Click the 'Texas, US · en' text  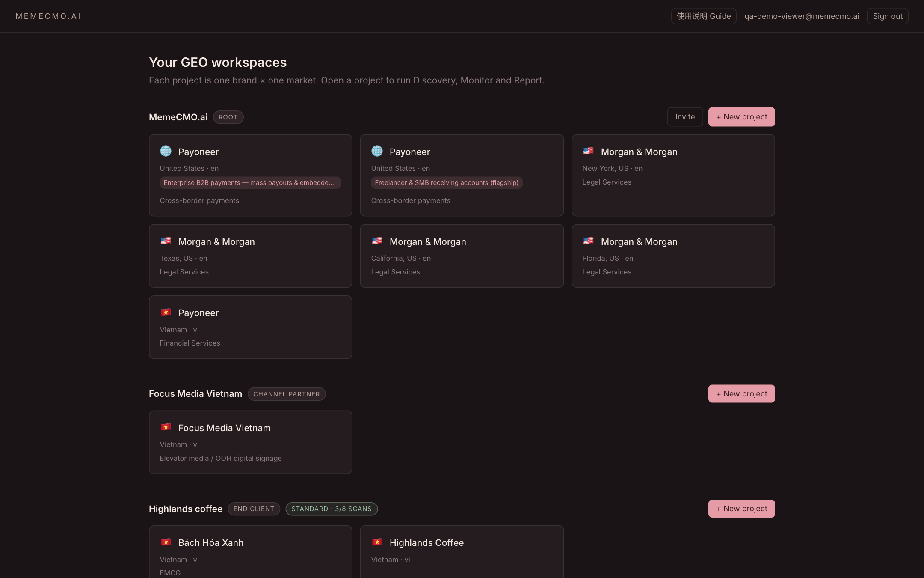184,259
